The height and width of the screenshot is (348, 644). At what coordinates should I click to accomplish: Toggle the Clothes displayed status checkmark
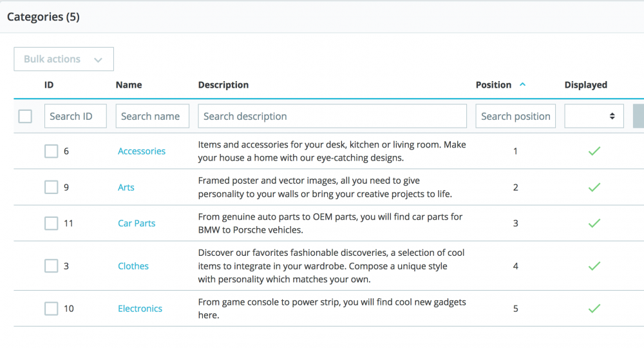594,266
